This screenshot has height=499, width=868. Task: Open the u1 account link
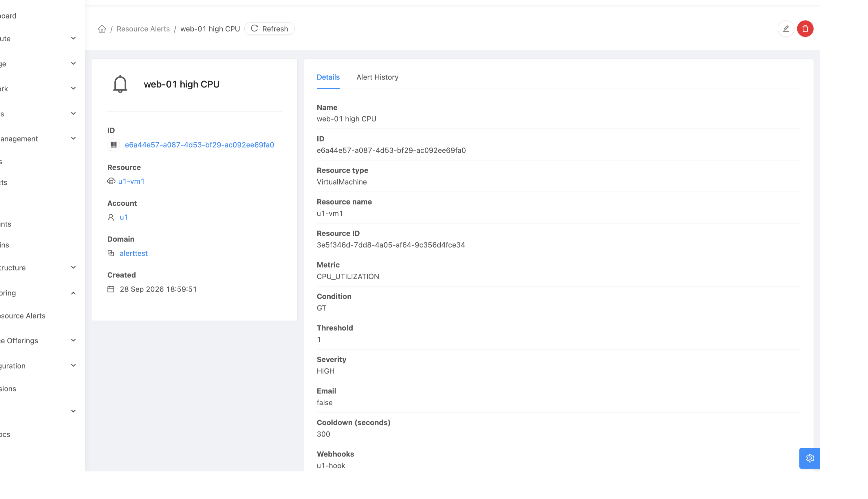pos(124,217)
